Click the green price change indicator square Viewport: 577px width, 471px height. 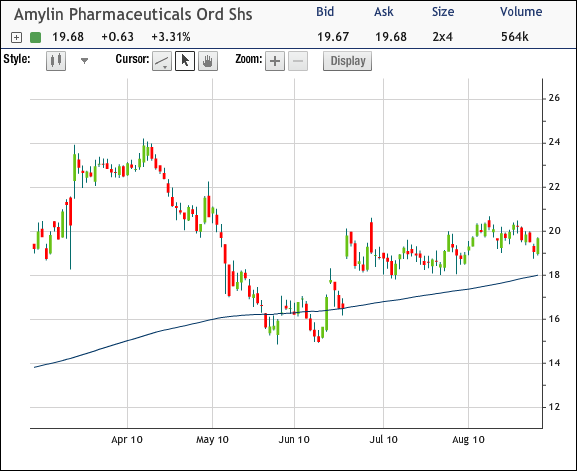[x=35, y=37]
